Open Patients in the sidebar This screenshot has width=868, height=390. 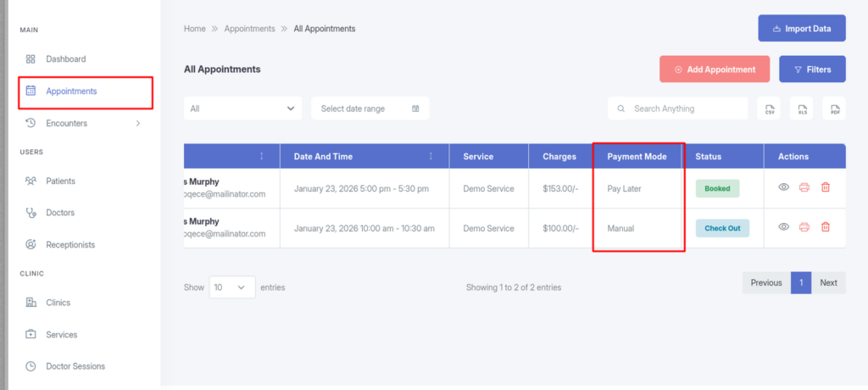60,181
